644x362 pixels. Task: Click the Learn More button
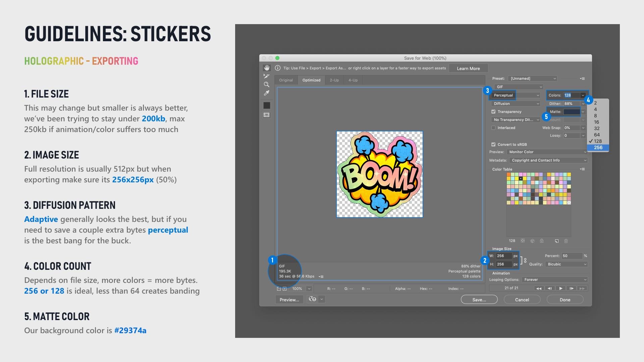pyautogui.click(x=468, y=68)
